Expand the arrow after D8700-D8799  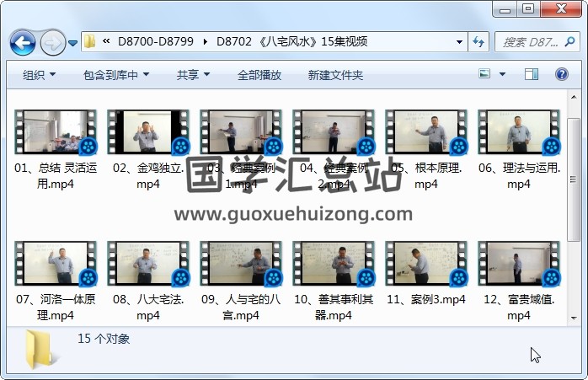[205, 41]
